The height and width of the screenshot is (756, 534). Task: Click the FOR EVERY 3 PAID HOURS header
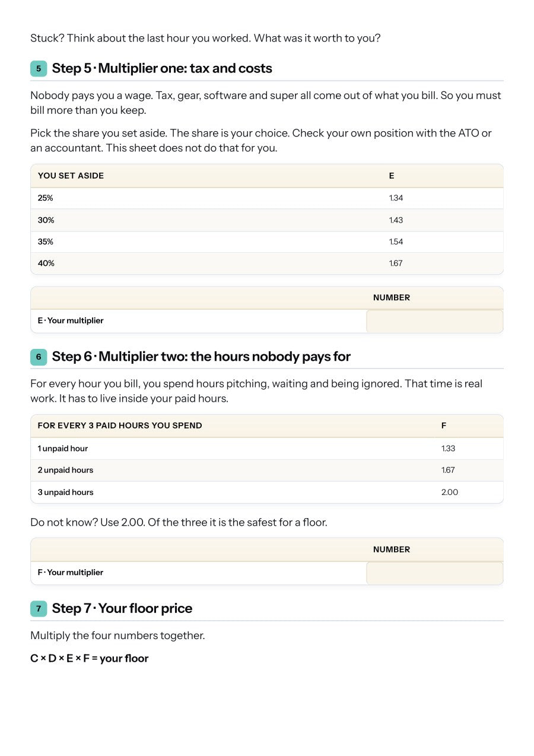pyautogui.click(x=120, y=426)
